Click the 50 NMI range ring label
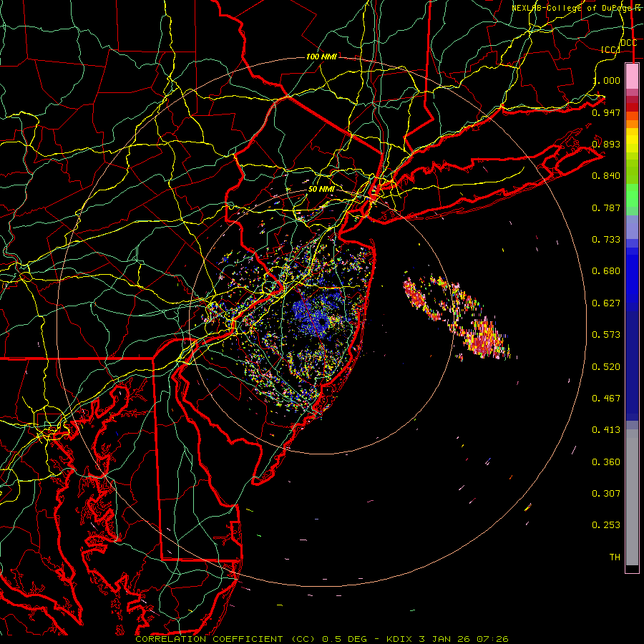 tap(321, 189)
